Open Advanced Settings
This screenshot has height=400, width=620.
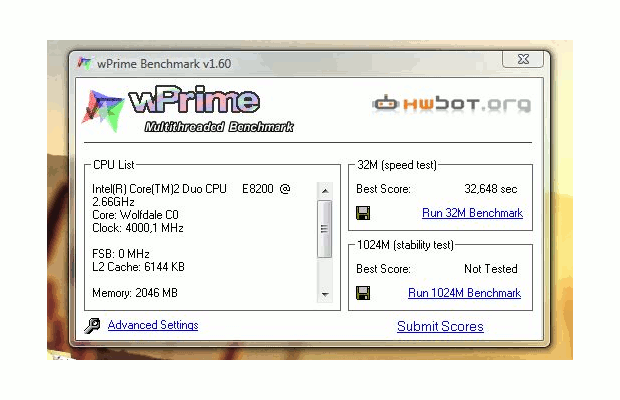click(x=153, y=325)
